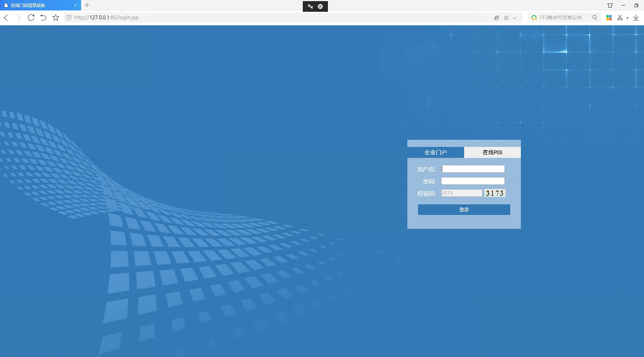The width and height of the screenshot is (644, 357).
Task: Open the browser skin (shirt) icon
Action: click(610, 5)
